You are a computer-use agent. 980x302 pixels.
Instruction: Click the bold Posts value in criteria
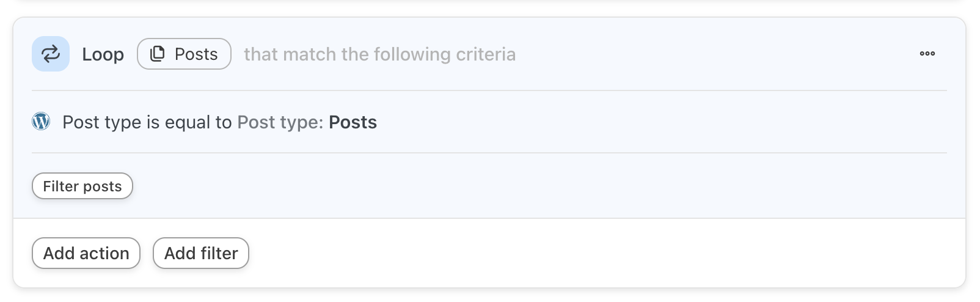pyautogui.click(x=353, y=122)
